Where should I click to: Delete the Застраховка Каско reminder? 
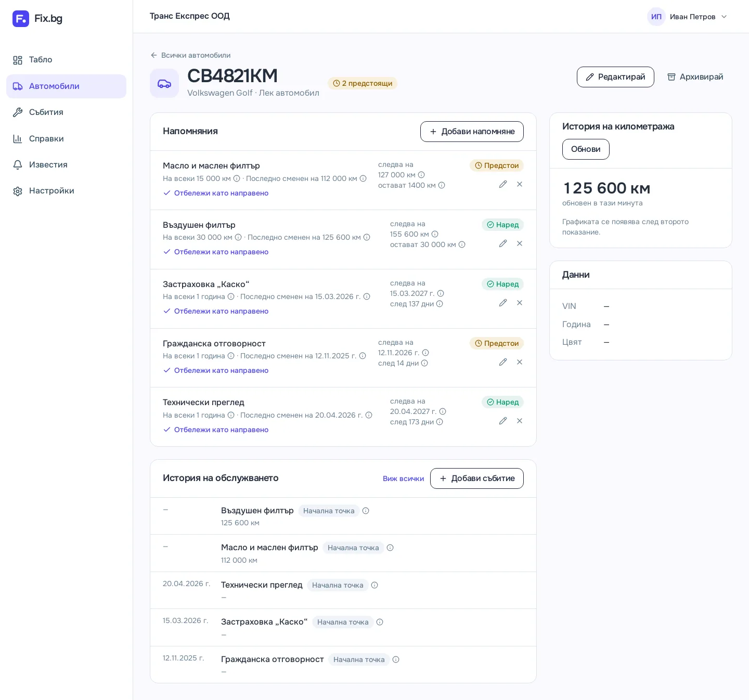pyautogui.click(x=520, y=303)
